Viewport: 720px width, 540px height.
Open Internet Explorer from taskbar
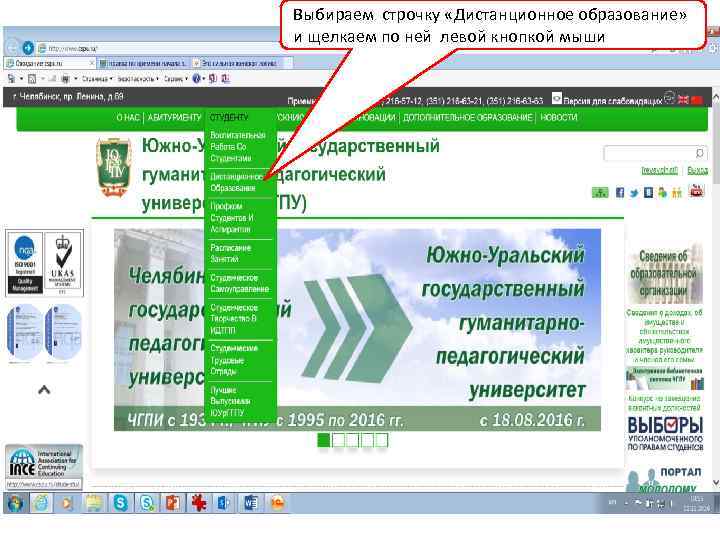click(41, 503)
